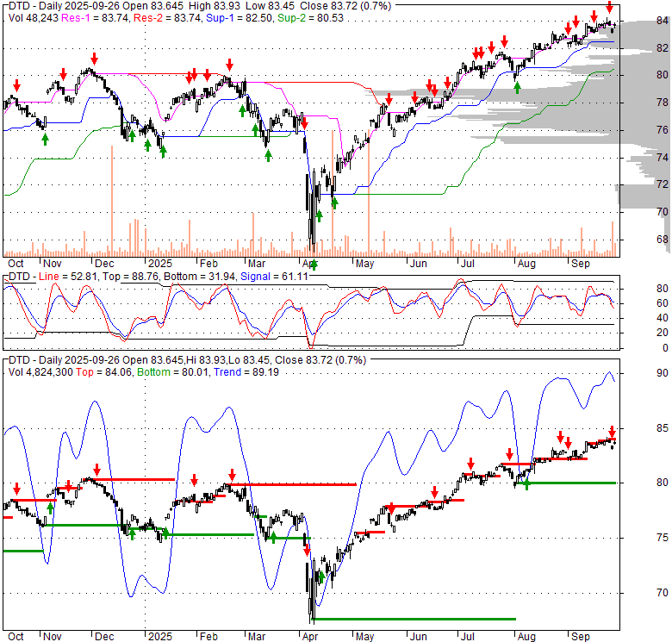The image size is (672, 642).
Task: Click the Dec label under the volume bars
Action: click(104, 264)
